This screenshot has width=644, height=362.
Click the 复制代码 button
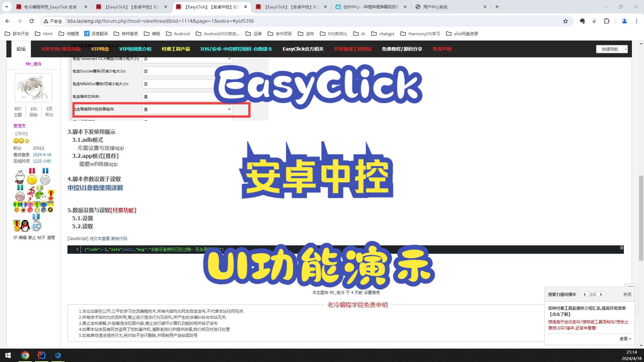(x=119, y=238)
